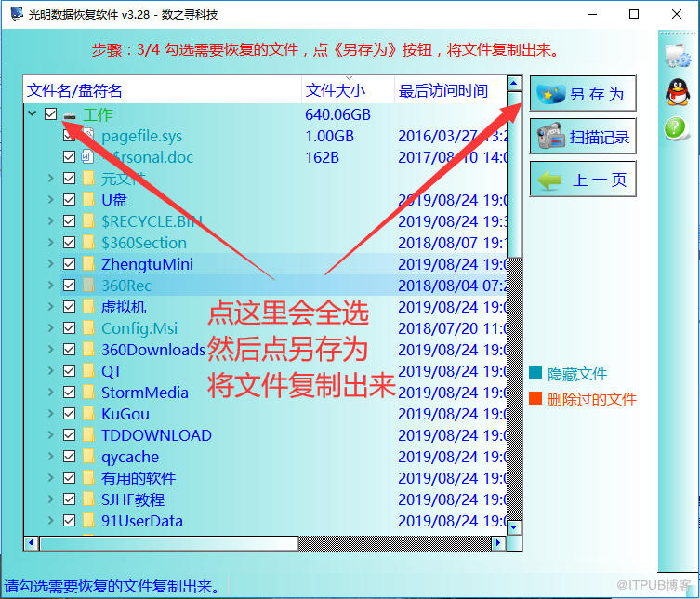Image resolution: width=700 pixels, height=599 pixels.
Task: Sort by 最后访问时间 column header
Action: click(451, 90)
